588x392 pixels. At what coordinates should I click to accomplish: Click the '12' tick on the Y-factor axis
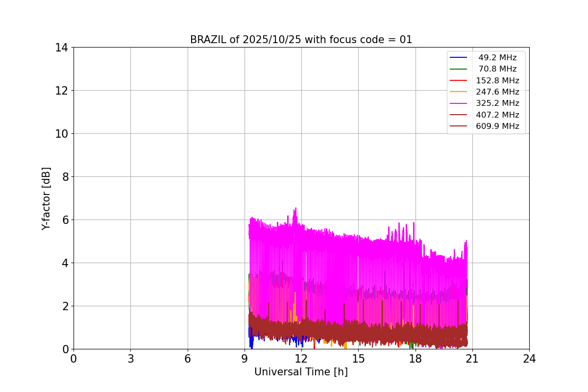point(61,91)
